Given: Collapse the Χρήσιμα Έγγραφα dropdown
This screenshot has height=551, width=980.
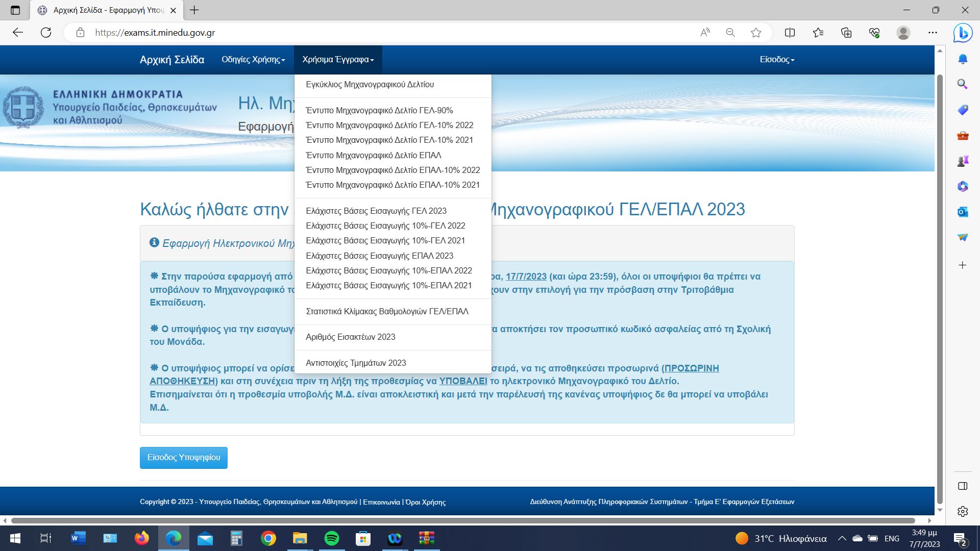Looking at the screenshot, I should pos(338,60).
